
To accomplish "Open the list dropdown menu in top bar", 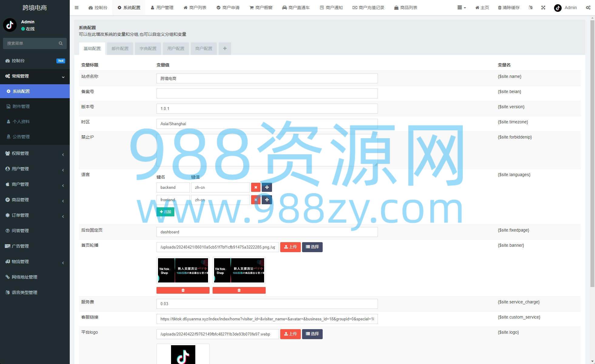I will click(462, 8).
